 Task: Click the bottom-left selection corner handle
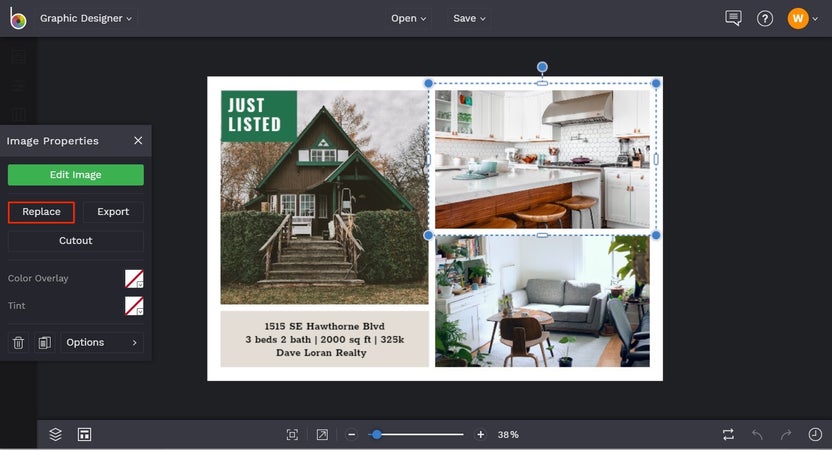429,235
